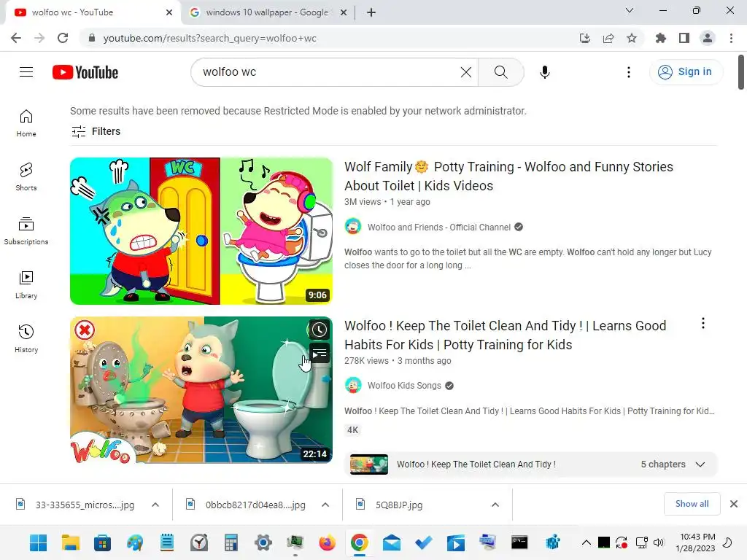Share this page icon
This screenshot has height=560, width=747.
pyautogui.click(x=608, y=38)
